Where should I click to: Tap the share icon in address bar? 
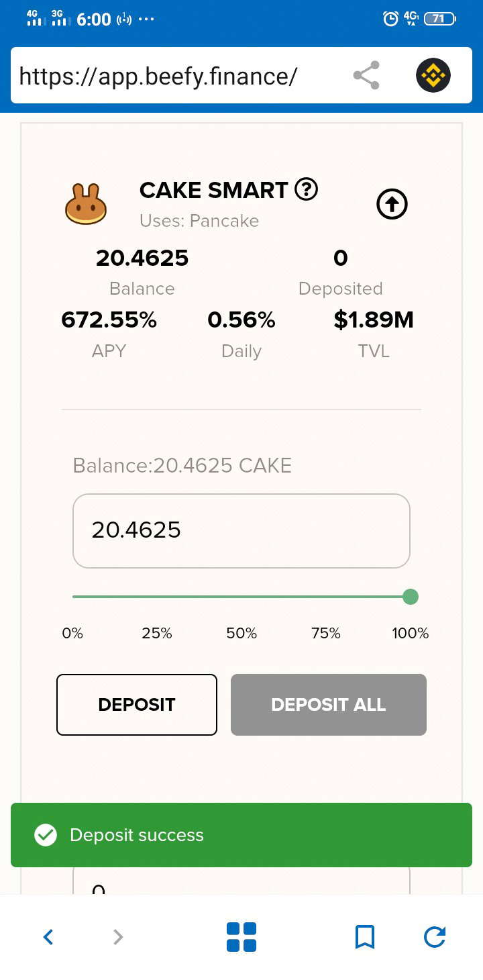point(366,75)
